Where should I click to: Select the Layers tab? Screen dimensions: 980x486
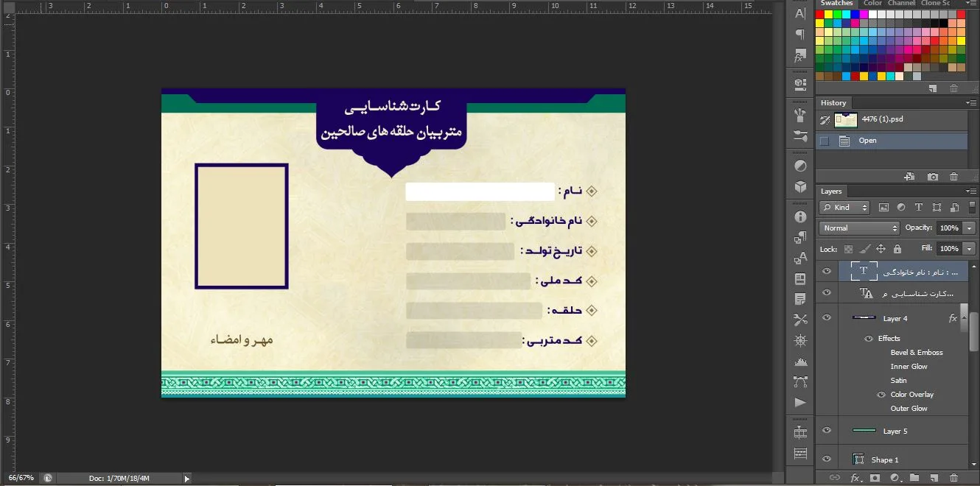pyautogui.click(x=831, y=191)
